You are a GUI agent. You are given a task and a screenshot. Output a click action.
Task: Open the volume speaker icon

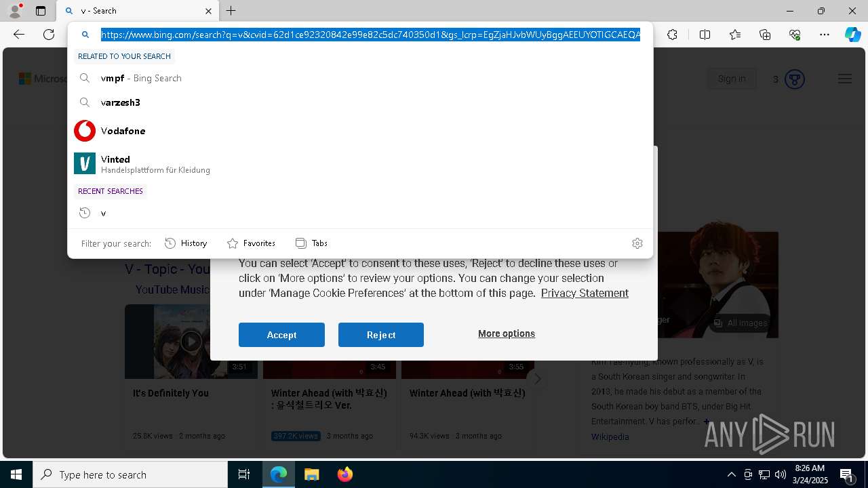(x=780, y=474)
